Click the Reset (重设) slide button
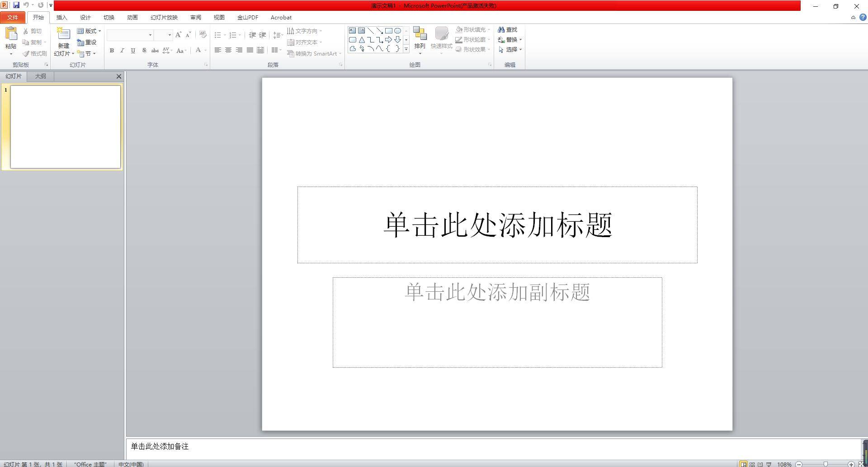 (x=87, y=42)
